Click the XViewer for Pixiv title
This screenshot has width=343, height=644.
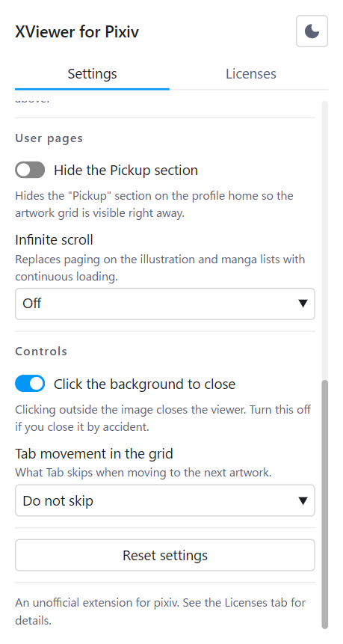point(77,31)
